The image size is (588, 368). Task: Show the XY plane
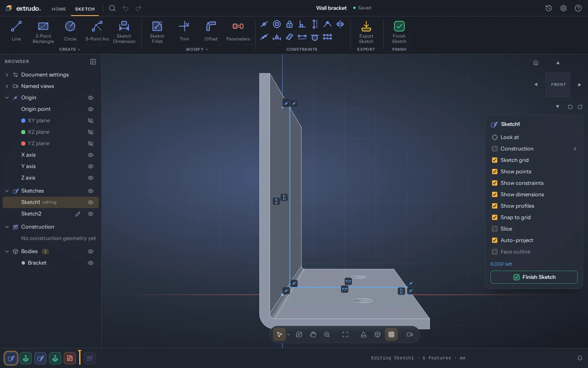click(91, 121)
